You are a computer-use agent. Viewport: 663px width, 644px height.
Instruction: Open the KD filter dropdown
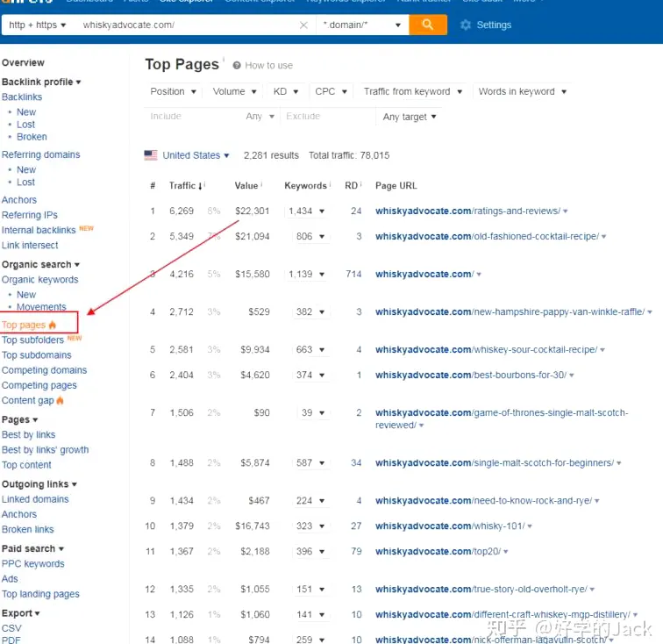click(285, 91)
